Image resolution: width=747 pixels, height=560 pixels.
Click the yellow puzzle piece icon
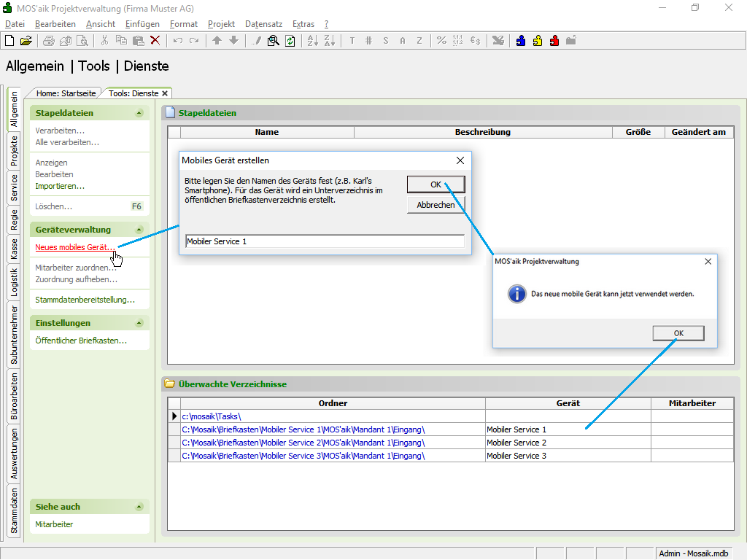(538, 41)
